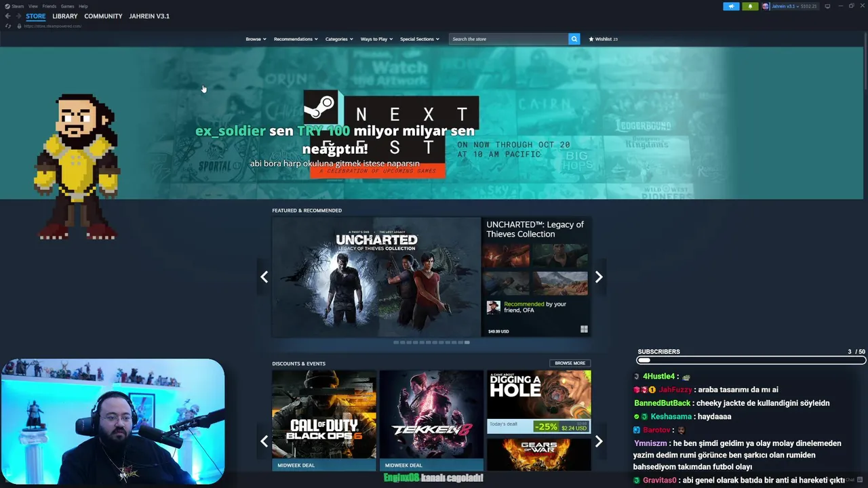Image resolution: width=868 pixels, height=488 pixels.
Task: Open the Uncharted main capsule image
Action: pyautogui.click(x=376, y=277)
